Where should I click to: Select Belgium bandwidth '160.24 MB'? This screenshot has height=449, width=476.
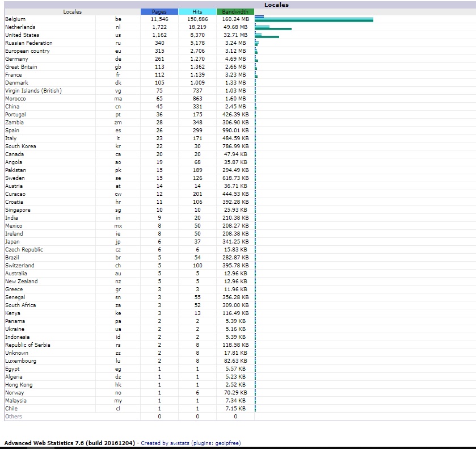coord(235,19)
